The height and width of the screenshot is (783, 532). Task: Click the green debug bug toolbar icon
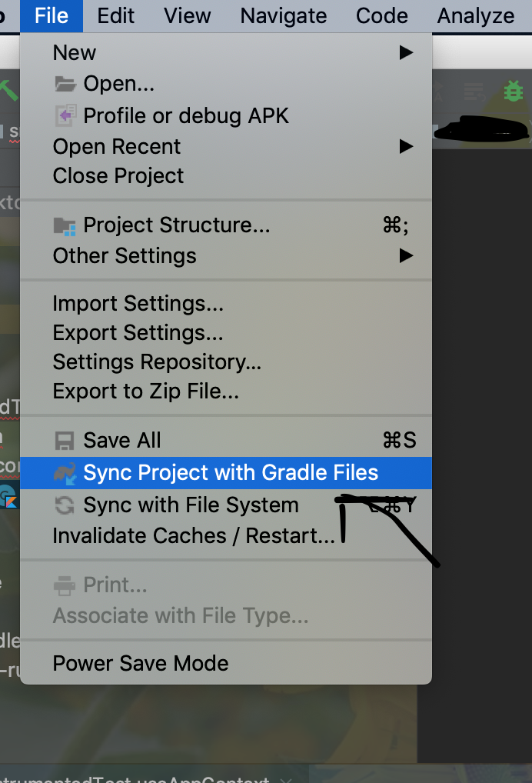tap(513, 90)
